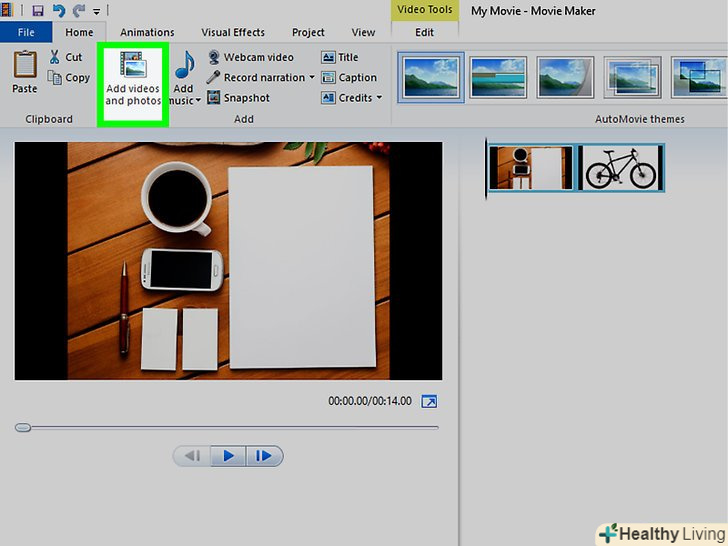This screenshot has width=728, height=546.
Task: Switch to the Animations tab
Action: click(x=146, y=32)
